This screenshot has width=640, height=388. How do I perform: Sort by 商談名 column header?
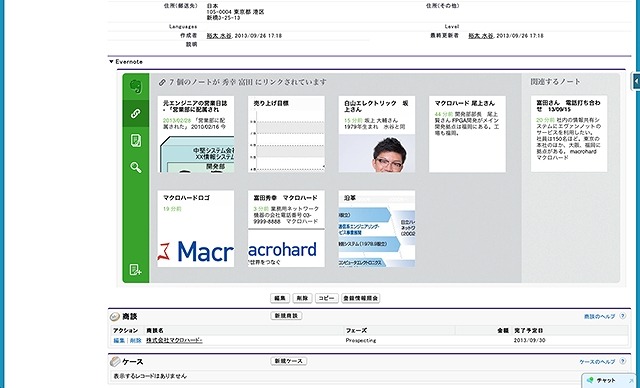pos(155,330)
